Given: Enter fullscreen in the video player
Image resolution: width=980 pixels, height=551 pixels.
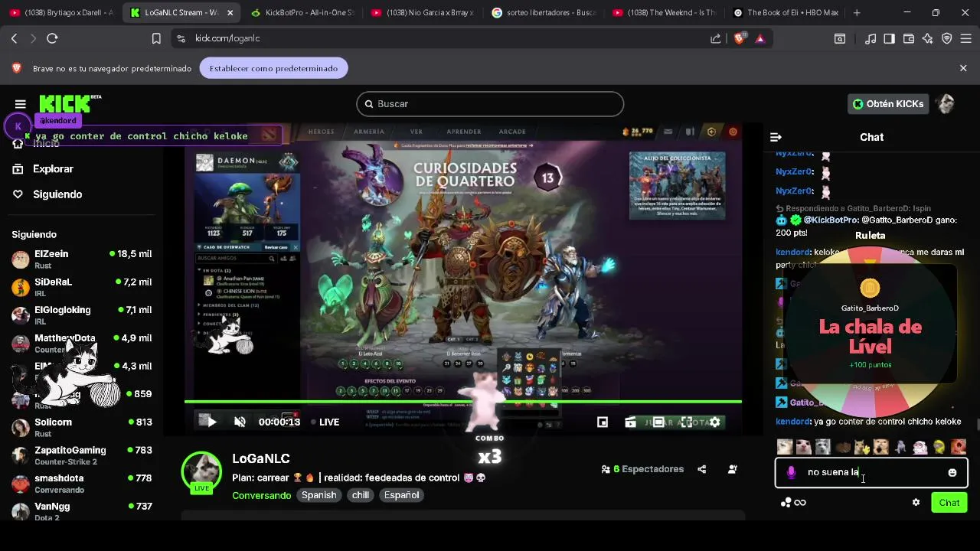Looking at the screenshot, I should point(687,422).
